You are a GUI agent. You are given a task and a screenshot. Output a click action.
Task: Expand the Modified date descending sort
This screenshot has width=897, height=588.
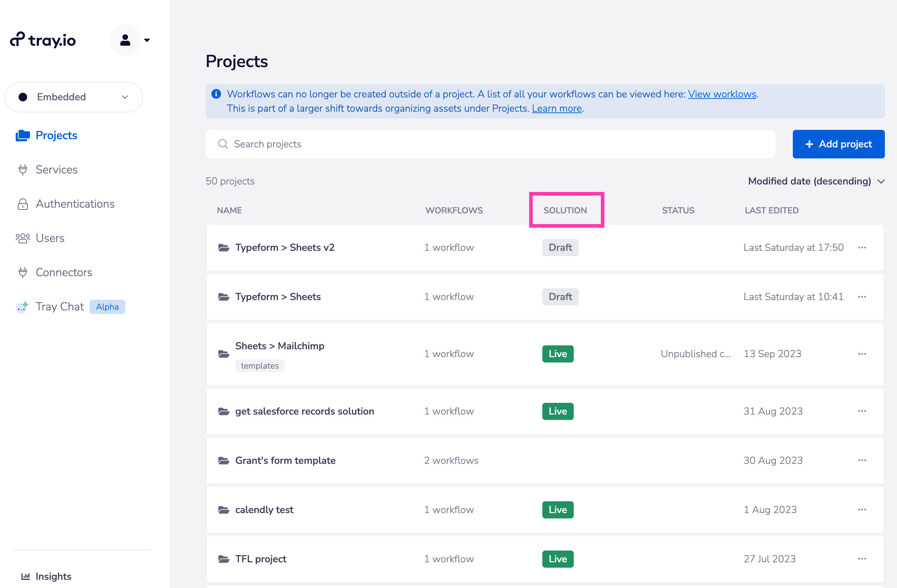coord(816,181)
